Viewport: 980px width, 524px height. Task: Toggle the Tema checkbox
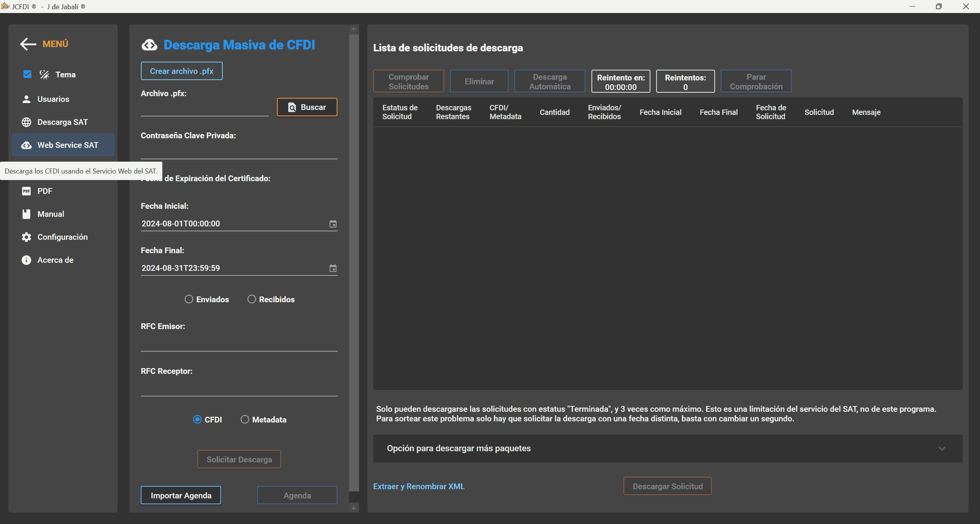pyautogui.click(x=27, y=74)
